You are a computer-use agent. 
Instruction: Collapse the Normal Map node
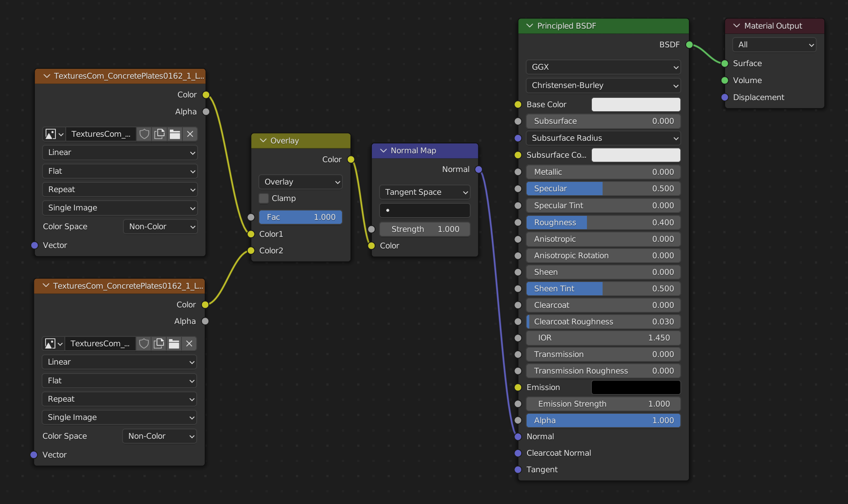click(383, 151)
